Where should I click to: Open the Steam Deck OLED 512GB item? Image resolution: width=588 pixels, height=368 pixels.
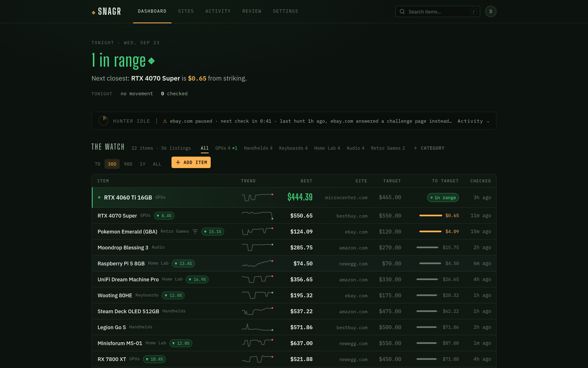[x=128, y=311]
